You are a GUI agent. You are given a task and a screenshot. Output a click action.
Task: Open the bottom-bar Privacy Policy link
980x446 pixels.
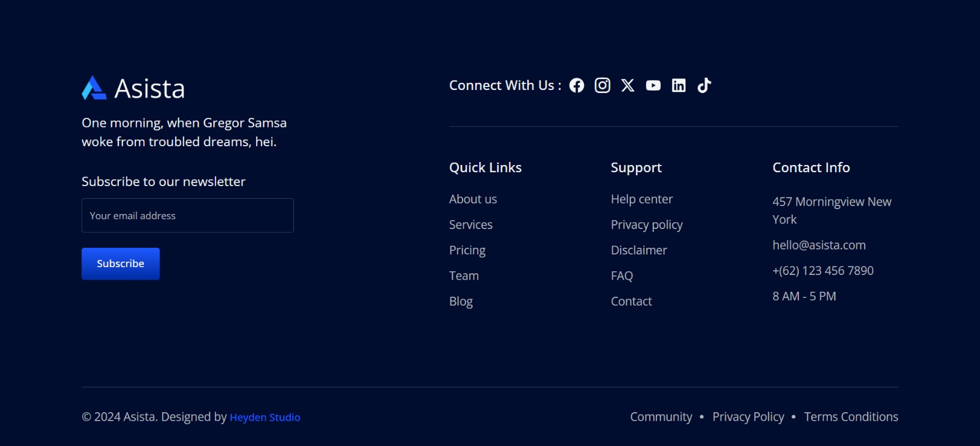748,417
